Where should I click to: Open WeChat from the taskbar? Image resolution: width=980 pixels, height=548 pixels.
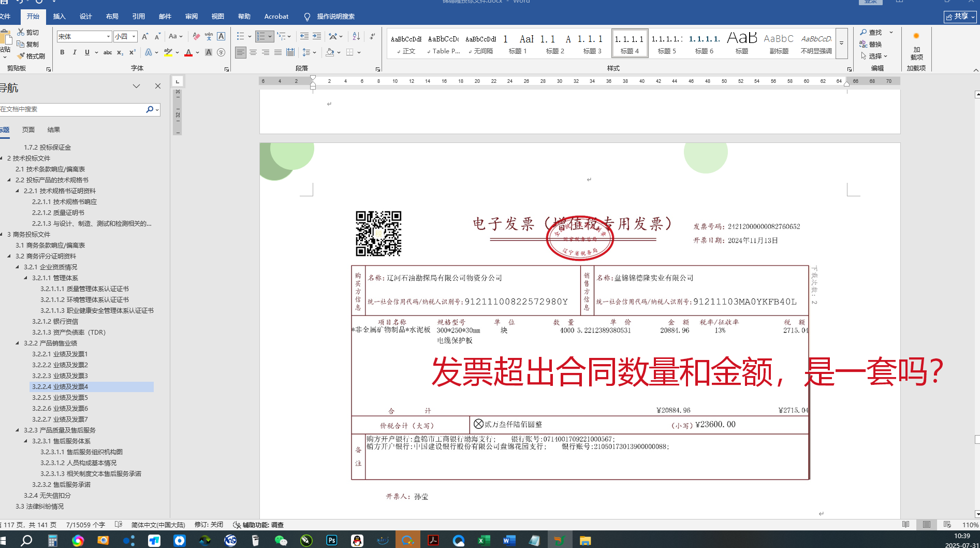pos(281,540)
